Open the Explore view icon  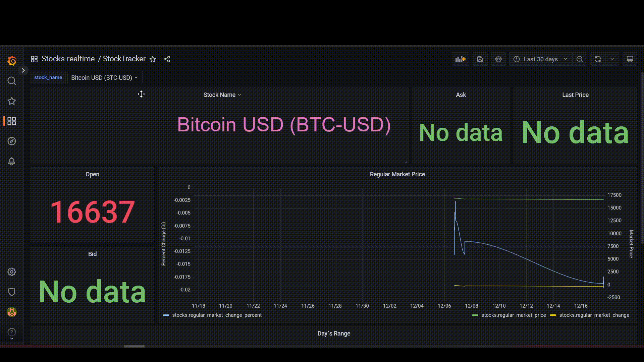click(12, 141)
